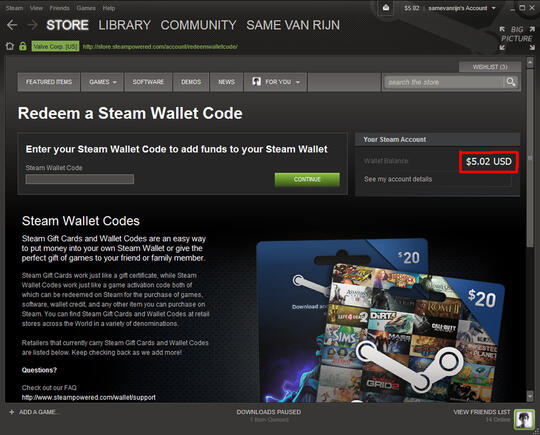This screenshot has width=540, height=435.
Task: Open the DEMOS store tab
Action: pos(191,82)
